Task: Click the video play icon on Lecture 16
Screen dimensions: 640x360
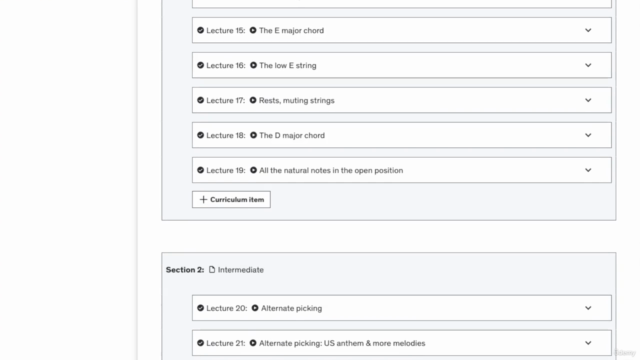Action: (x=253, y=65)
